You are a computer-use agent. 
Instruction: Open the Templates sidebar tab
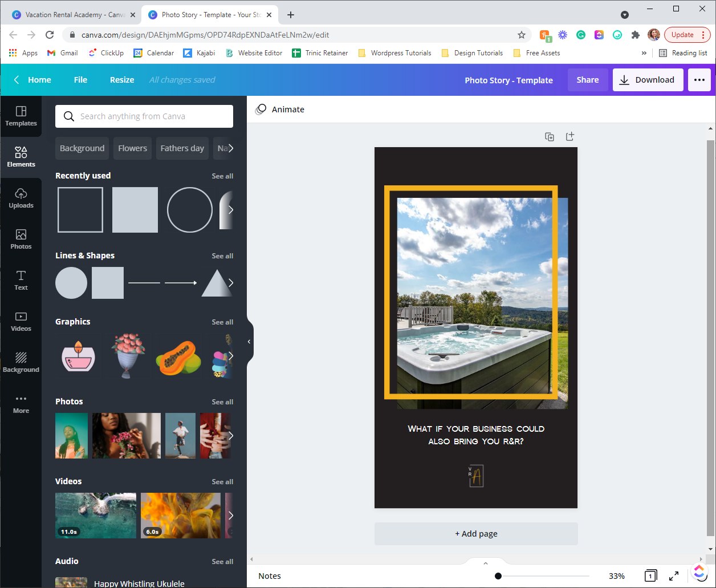21,116
